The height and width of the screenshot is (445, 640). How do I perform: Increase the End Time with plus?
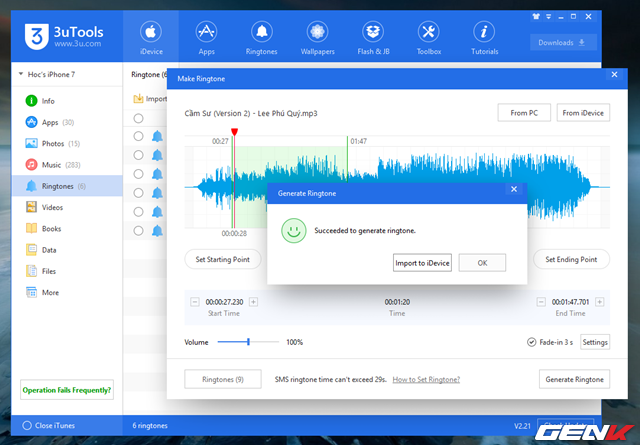click(600, 302)
